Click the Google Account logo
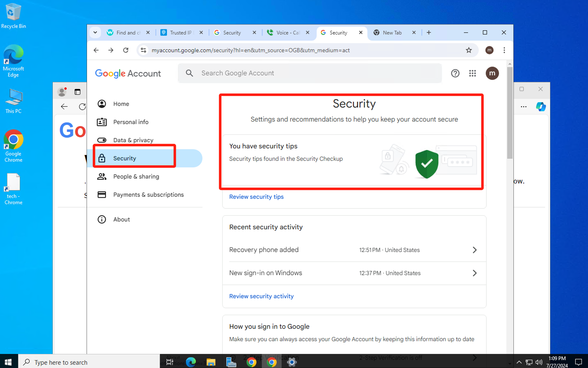The image size is (588, 368). [x=128, y=73]
